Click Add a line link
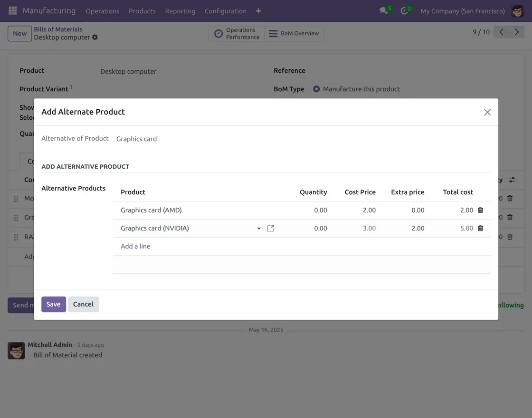This screenshot has width=532, height=418. tap(135, 246)
